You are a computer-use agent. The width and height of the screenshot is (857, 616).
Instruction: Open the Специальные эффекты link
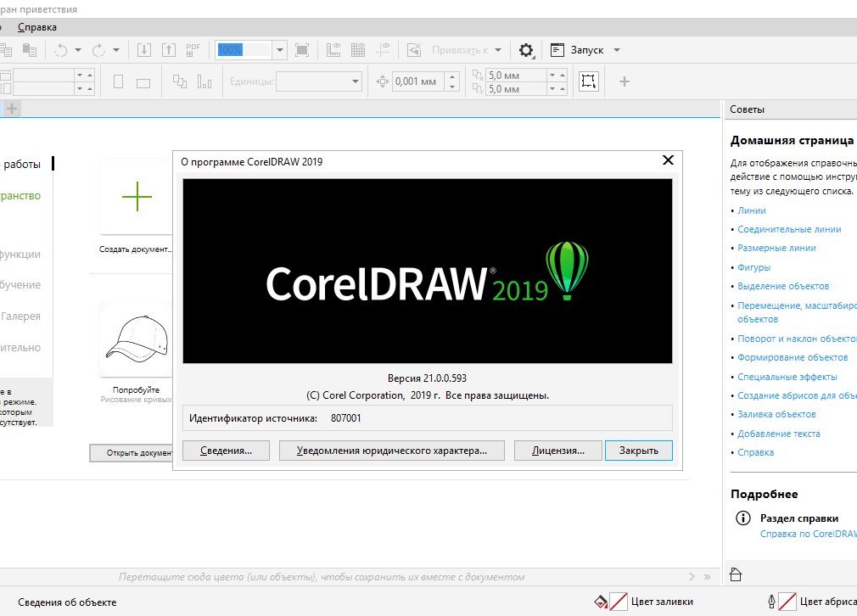[x=787, y=377]
